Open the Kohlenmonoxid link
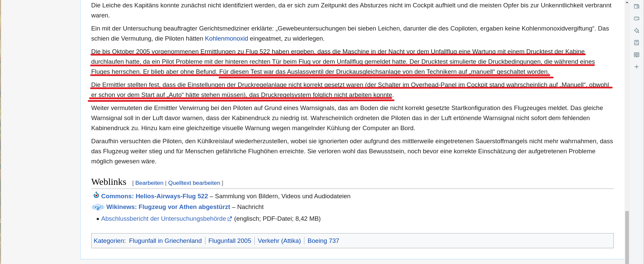The width and height of the screenshot is (644, 264). click(x=227, y=39)
